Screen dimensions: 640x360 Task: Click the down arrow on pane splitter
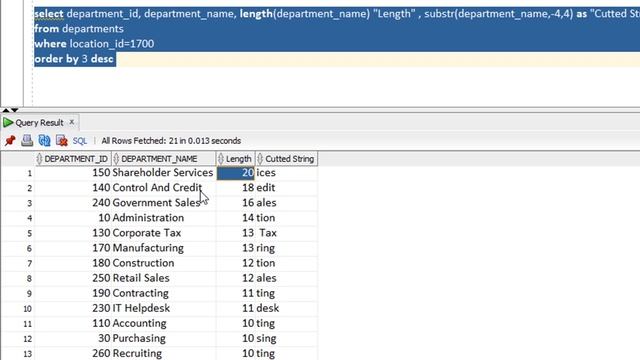15,110
